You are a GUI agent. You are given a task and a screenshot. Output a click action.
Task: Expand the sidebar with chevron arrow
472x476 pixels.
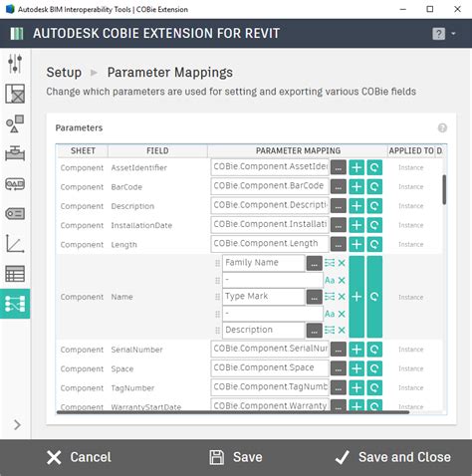point(17,424)
